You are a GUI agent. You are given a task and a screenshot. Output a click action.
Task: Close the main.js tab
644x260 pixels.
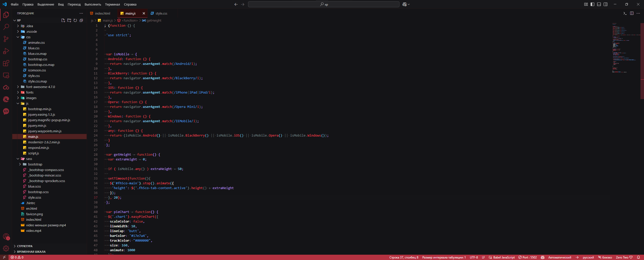(144, 13)
